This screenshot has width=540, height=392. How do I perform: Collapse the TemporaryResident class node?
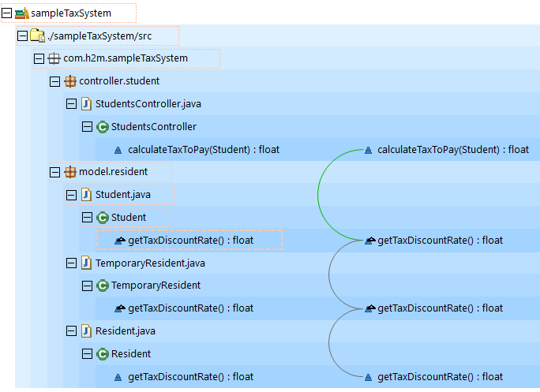point(87,286)
